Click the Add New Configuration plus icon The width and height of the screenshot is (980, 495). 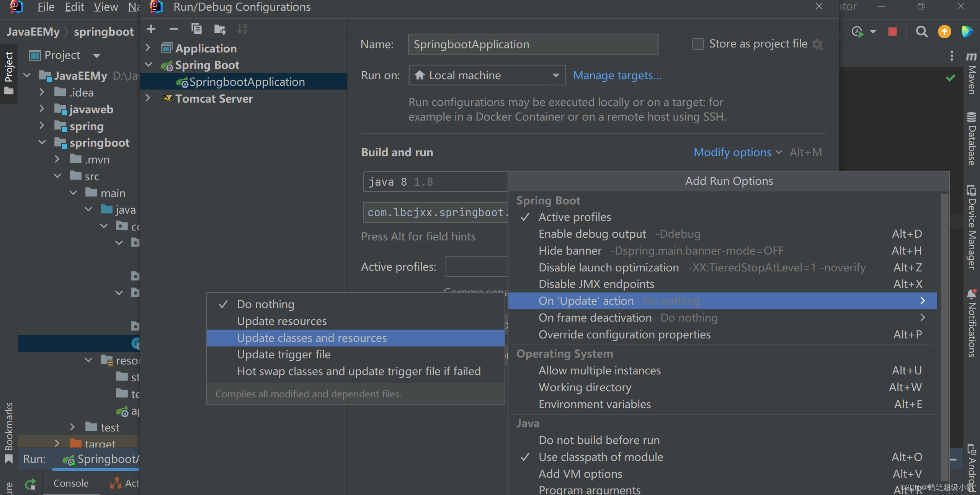[151, 29]
